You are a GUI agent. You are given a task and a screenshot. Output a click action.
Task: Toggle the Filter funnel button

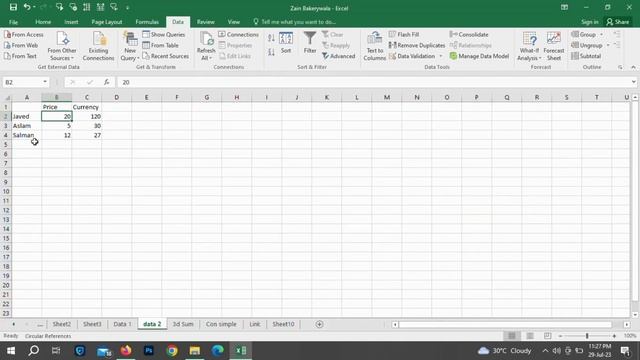310,42
